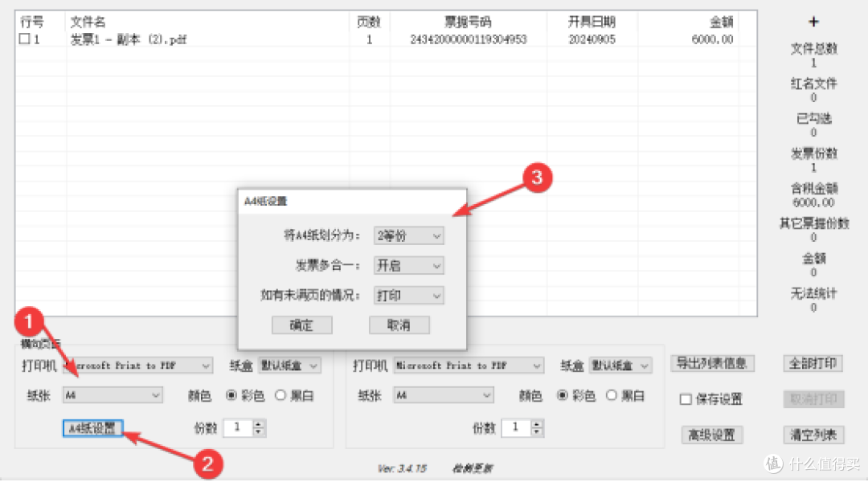This screenshot has height=482, width=868.
Task: Click the 文件总数 statistic label
Action: click(x=813, y=49)
